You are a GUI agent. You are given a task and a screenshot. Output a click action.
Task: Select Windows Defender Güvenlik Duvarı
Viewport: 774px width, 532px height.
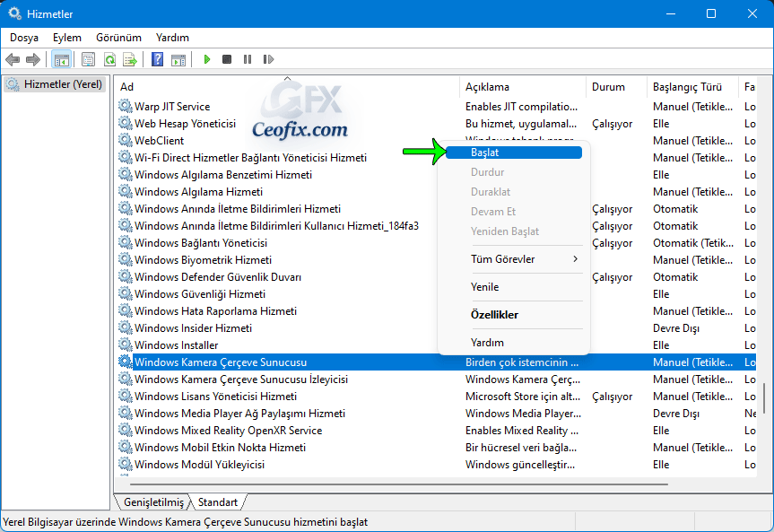pyautogui.click(x=218, y=277)
